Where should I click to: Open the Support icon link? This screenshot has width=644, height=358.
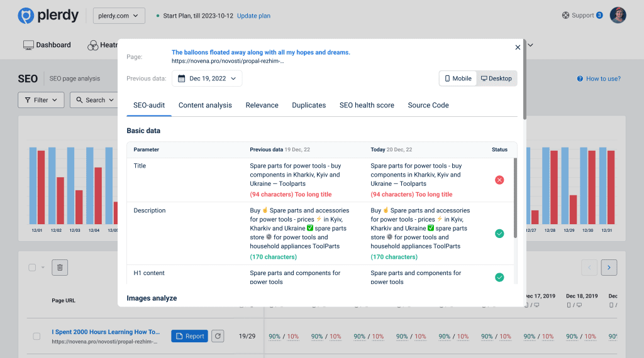565,16
